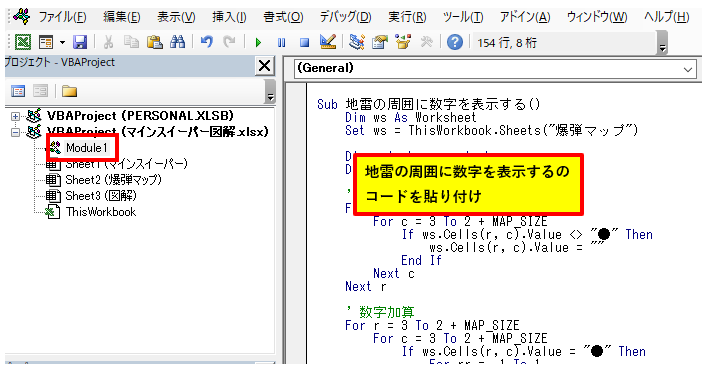Open the 編集 menu
The width and height of the screenshot is (711, 382).
pyautogui.click(x=122, y=17)
